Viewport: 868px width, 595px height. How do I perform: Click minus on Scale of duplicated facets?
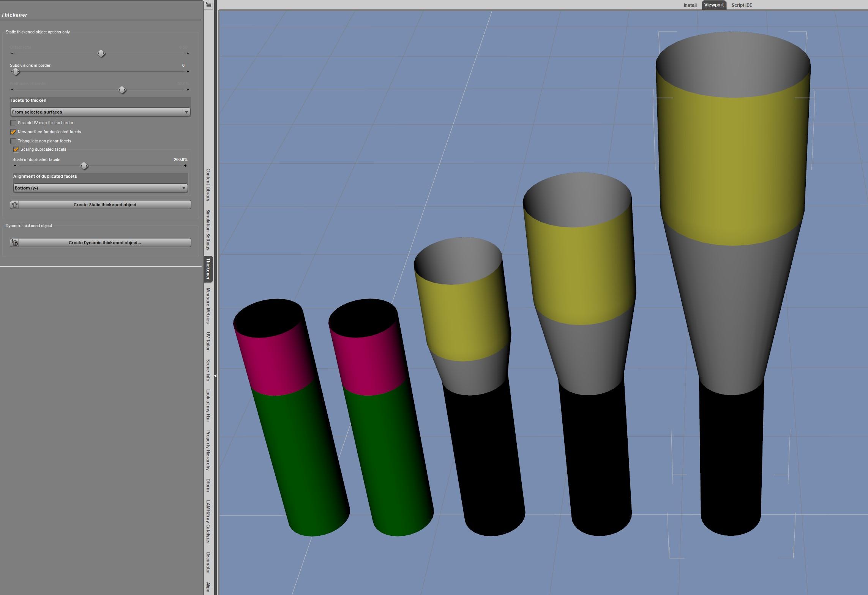tap(15, 166)
